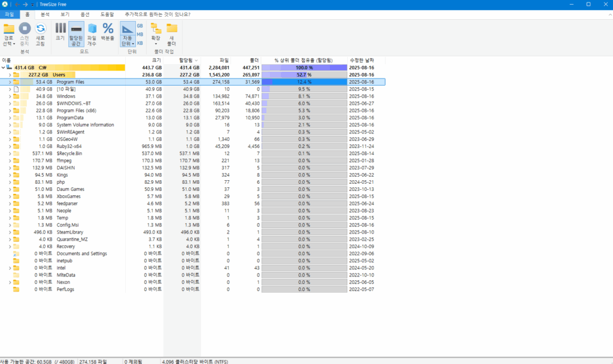Switch to 파일 개수 file count mode
The image size is (613, 364).
[x=92, y=34]
